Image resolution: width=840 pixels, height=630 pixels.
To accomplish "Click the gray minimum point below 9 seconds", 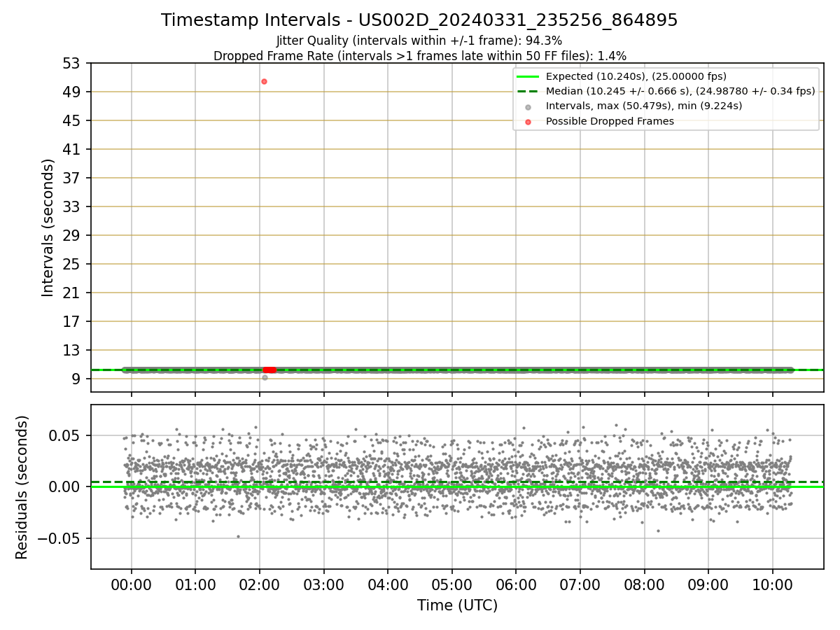I will click(265, 377).
